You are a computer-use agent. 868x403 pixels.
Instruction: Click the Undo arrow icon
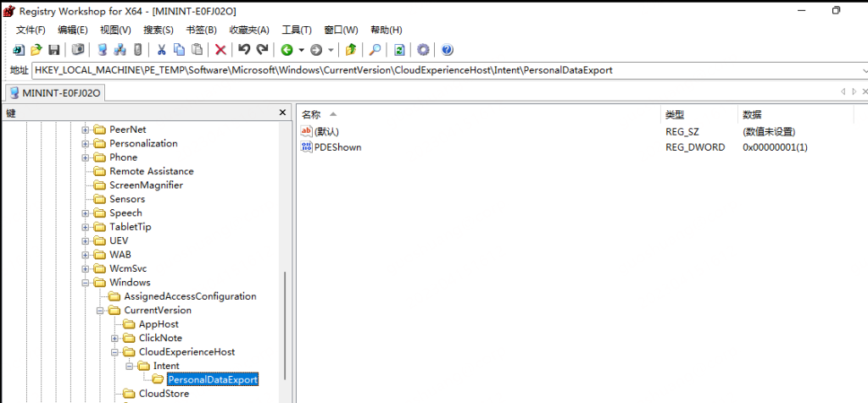(244, 50)
